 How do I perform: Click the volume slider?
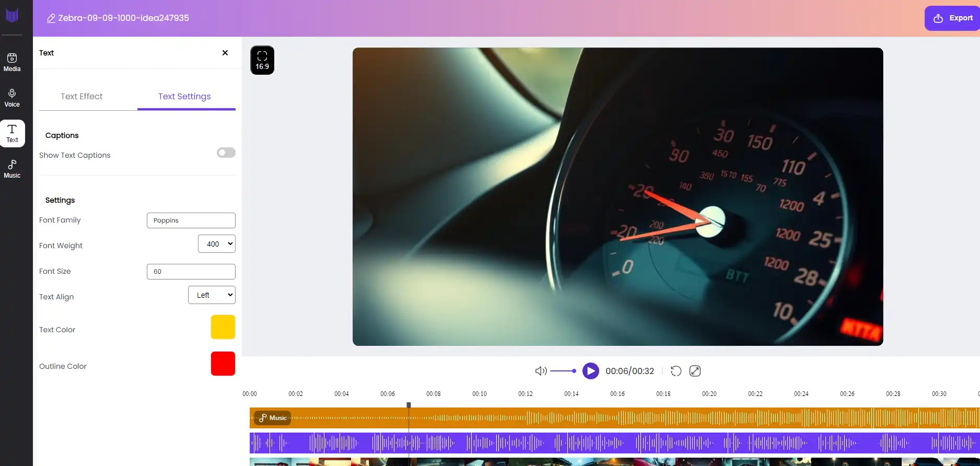(563, 371)
